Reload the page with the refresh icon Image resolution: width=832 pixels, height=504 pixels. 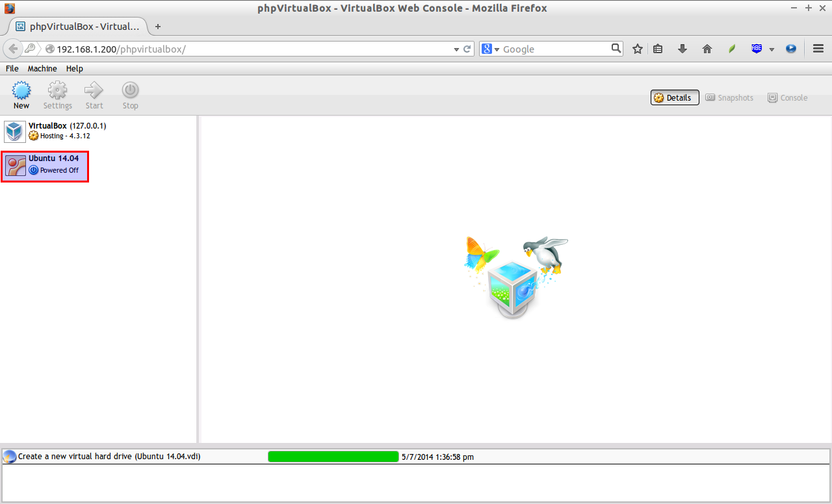467,49
